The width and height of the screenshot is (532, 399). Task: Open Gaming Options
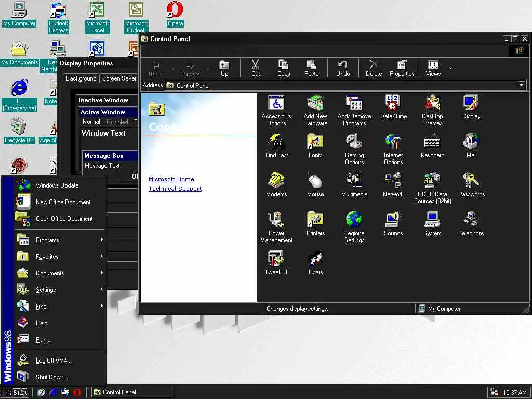click(354, 149)
